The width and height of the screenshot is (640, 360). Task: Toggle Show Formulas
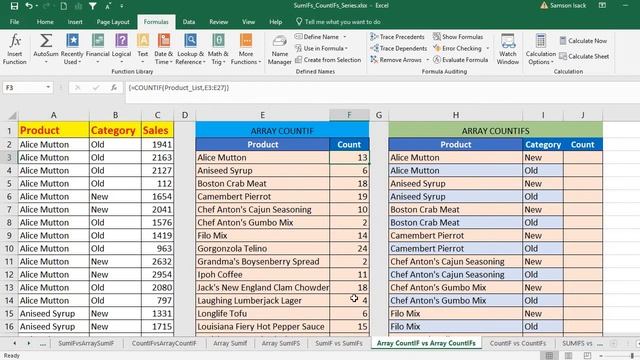click(x=458, y=37)
